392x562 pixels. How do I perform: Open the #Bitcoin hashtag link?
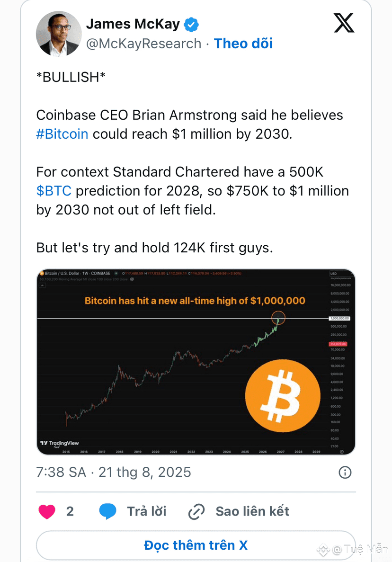point(62,134)
